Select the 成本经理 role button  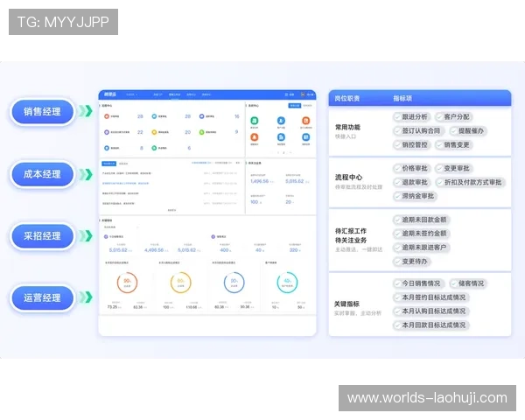pos(42,174)
